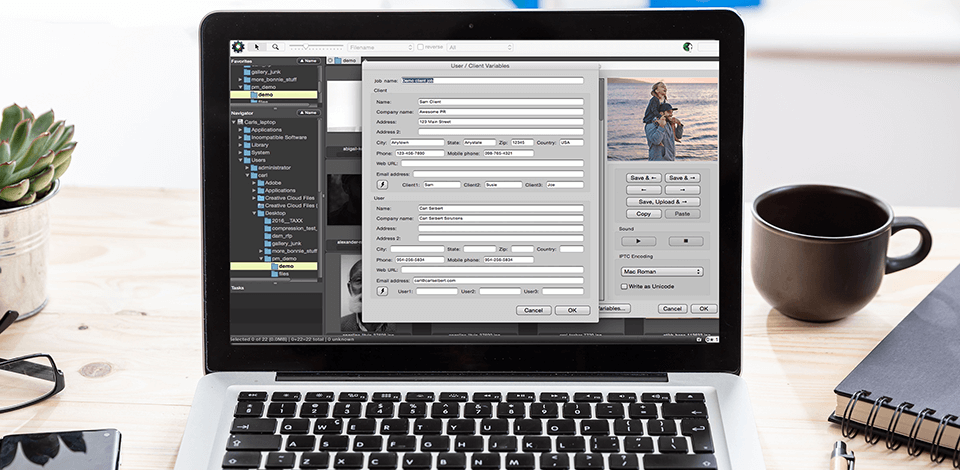This screenshot has width=960, height=470.
Task: Click Cancel in the background IPTC window
Action: coord(672,309)
